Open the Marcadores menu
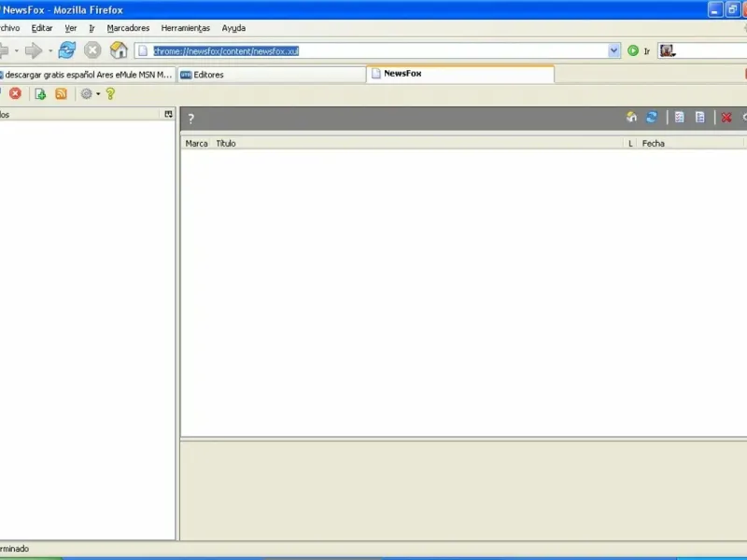The image size is (747, 560). tap(128, 28)
